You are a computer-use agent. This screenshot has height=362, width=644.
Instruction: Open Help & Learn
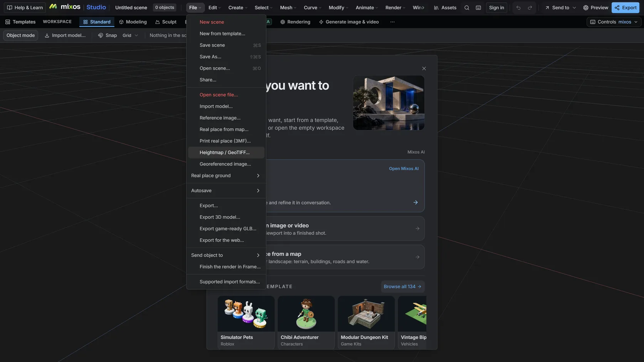coord(25,8)
